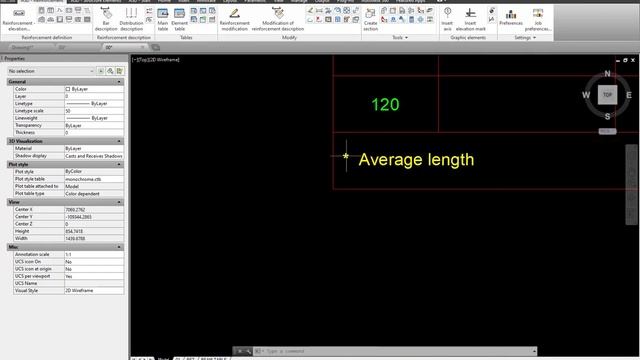Open the Model layout tab

click(x=163, y=358)
